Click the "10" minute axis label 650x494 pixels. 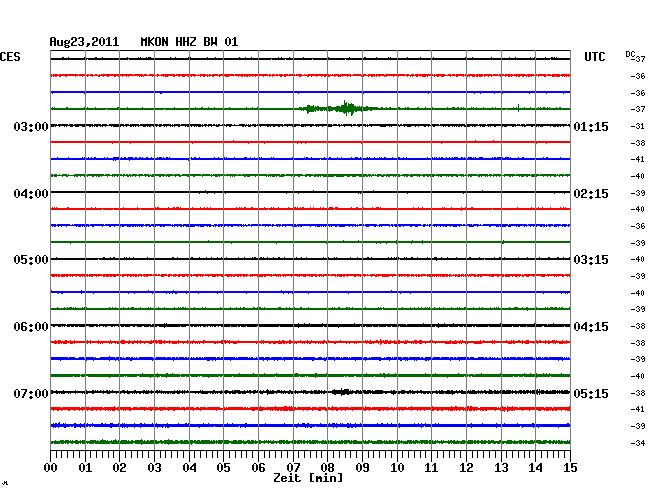coord(397,468)
